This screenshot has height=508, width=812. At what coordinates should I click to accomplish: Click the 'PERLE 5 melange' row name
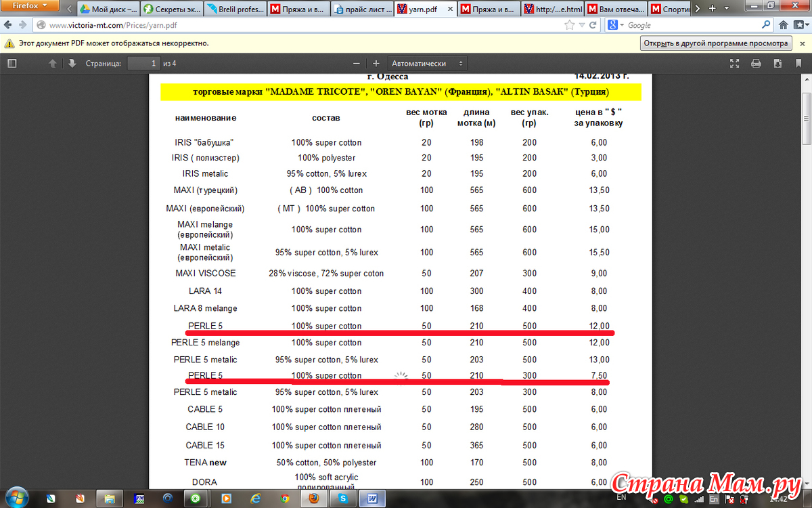tap(206, 343)
